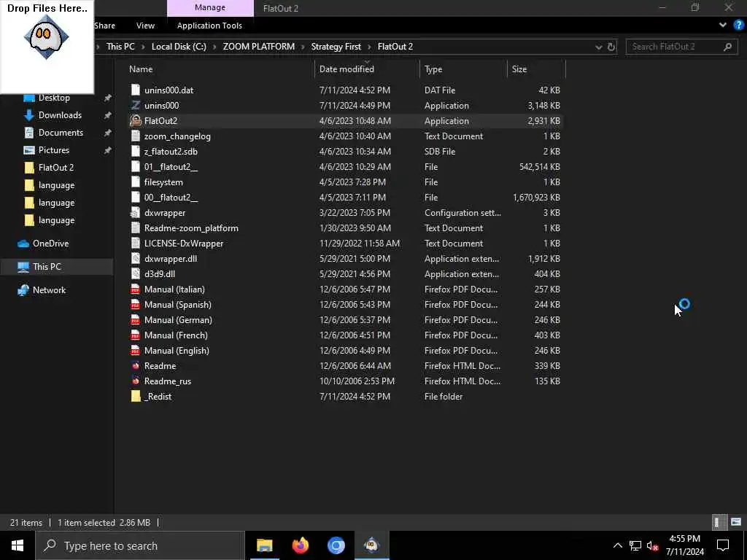The image size is (747, 560).
Task: Select the _Redist folder icon
Action: (136, 396)
